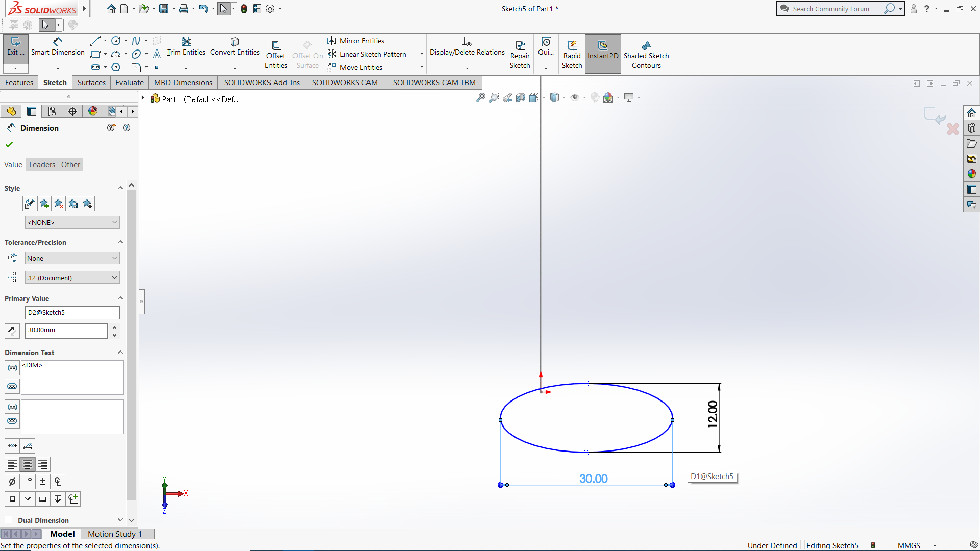Enable the Dual Dimension checkbox

[x=9, y=519]
